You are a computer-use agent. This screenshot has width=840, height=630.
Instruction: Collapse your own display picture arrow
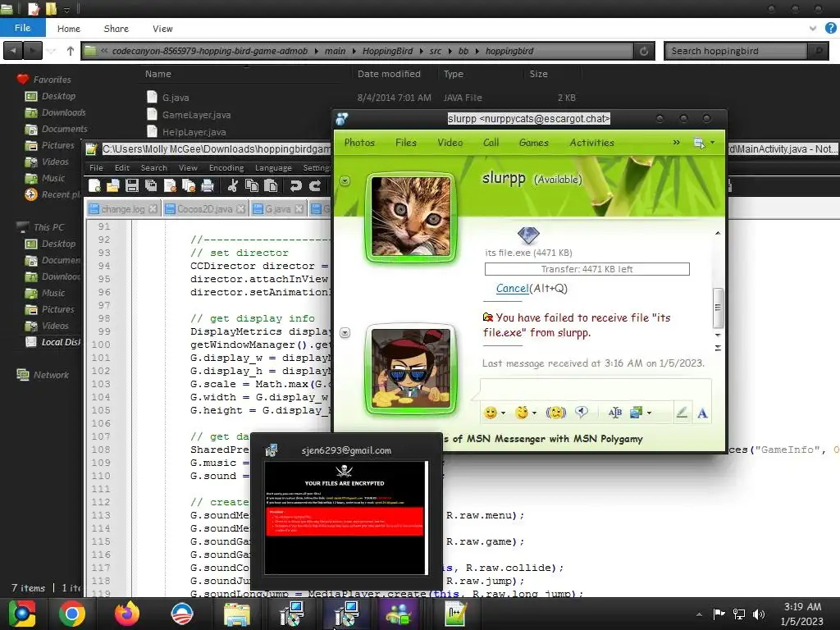click(345, 333)
